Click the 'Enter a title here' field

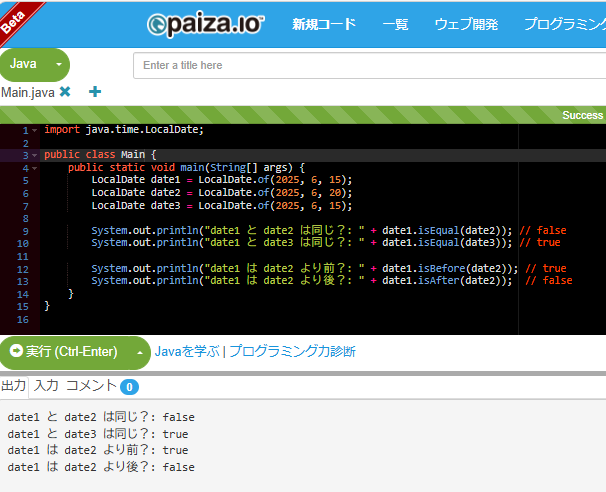(x=369, y=65)
